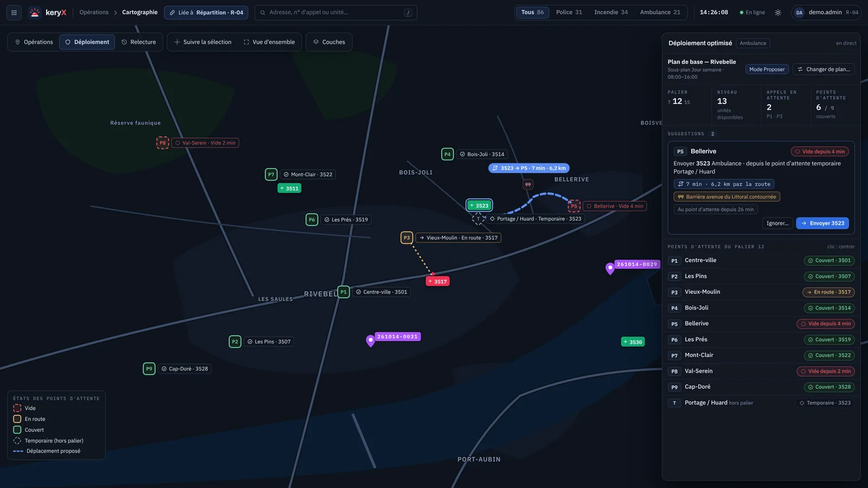Open the apps grid menu icon

(14, 12)
